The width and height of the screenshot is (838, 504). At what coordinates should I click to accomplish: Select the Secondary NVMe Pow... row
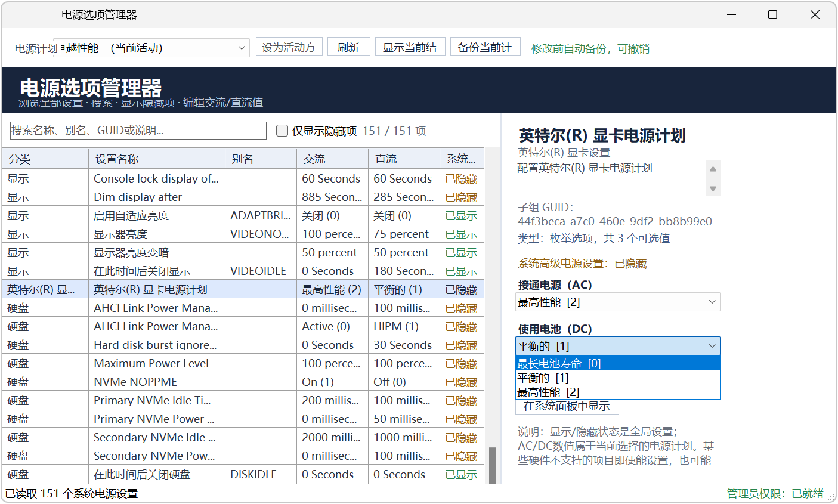tap(243, 456)
